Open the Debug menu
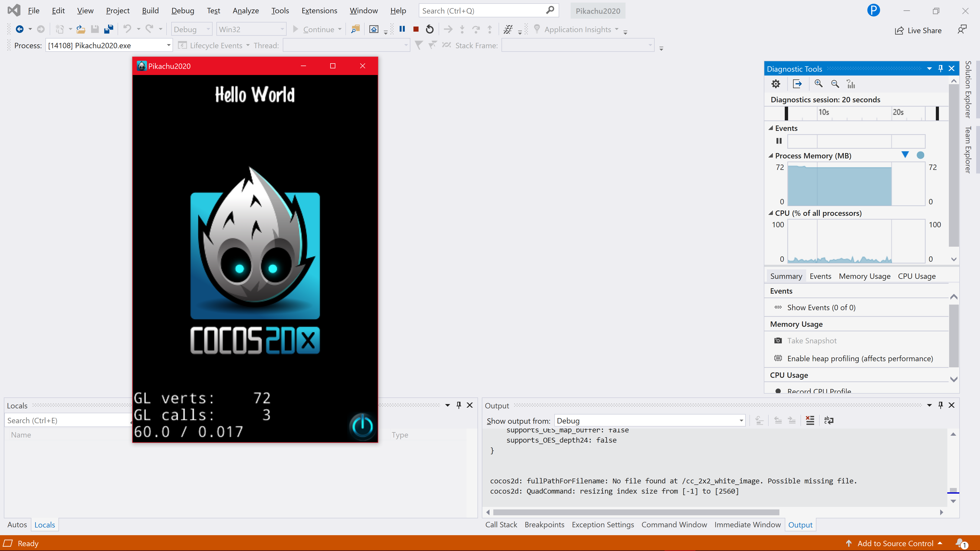 click(x=182, y=11)
